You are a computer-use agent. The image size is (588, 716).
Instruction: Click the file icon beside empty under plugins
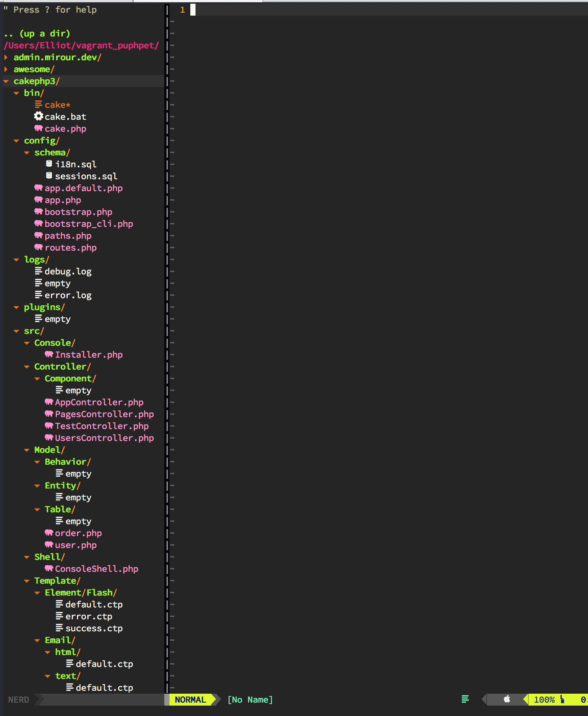tap(39, 319)
